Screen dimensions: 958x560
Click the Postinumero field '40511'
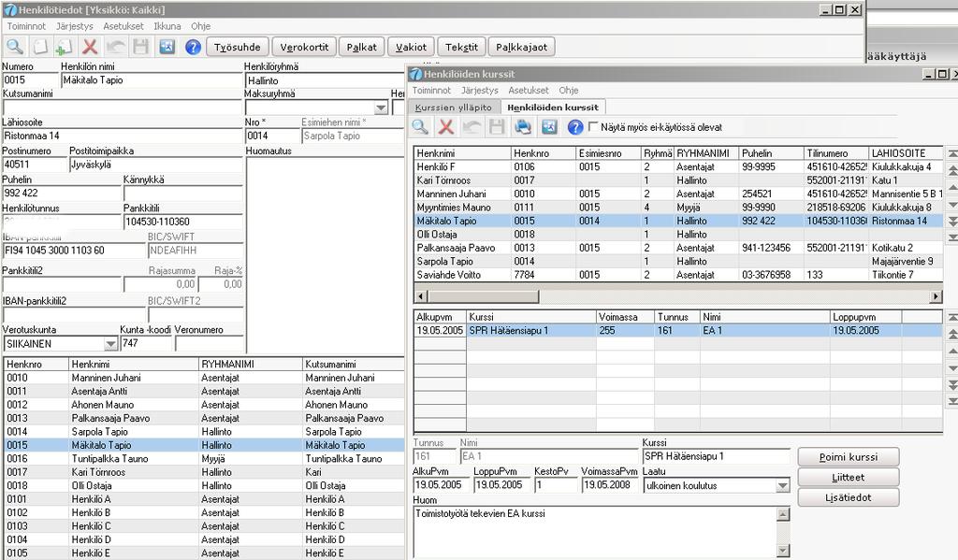click(x=35, y=165)
